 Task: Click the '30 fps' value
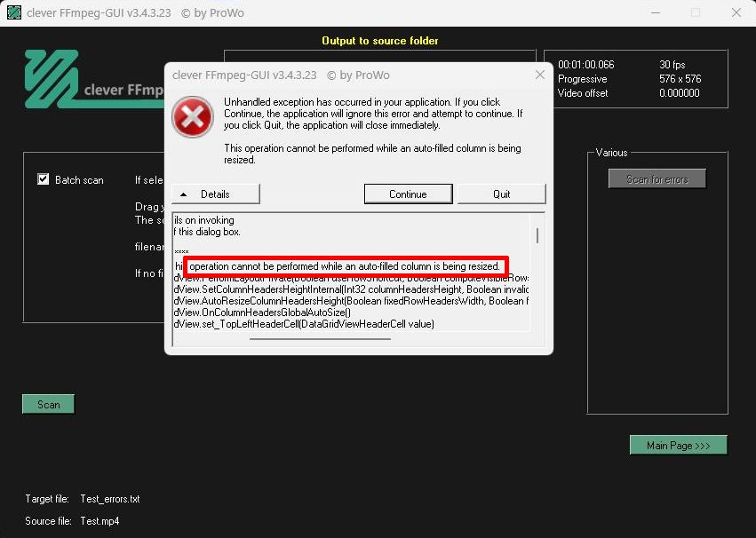pyautogui.click(x=672, y=65)
